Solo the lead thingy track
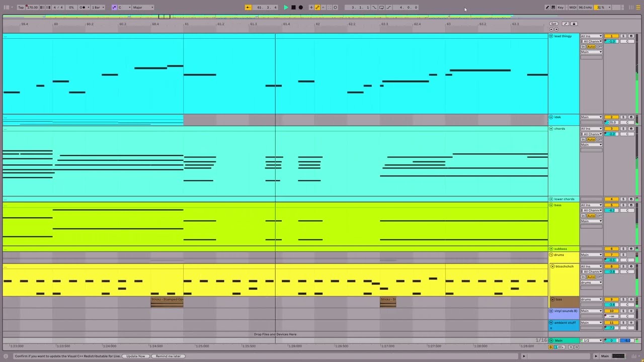The height and width of the screenshot is (362, 644). 623,36
